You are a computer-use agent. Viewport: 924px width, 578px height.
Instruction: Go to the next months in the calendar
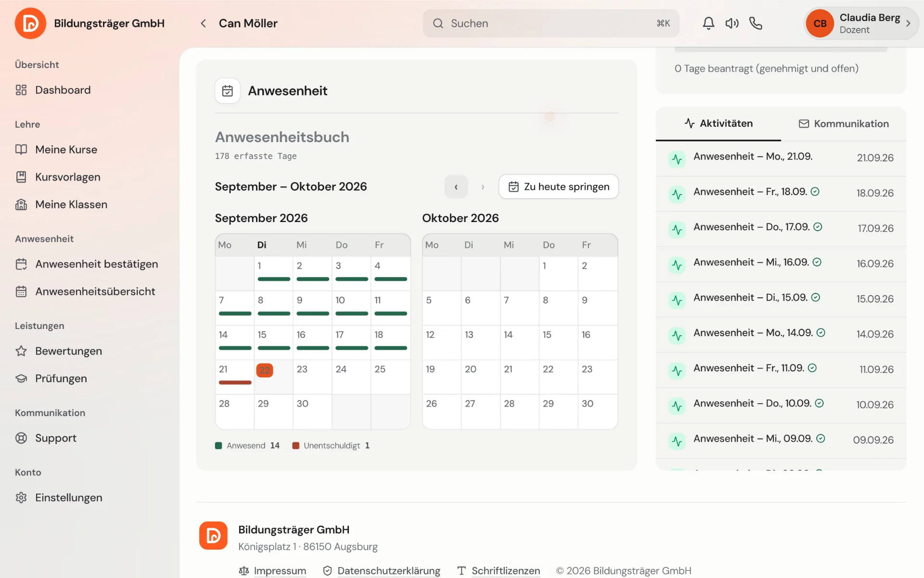[483, 187]
